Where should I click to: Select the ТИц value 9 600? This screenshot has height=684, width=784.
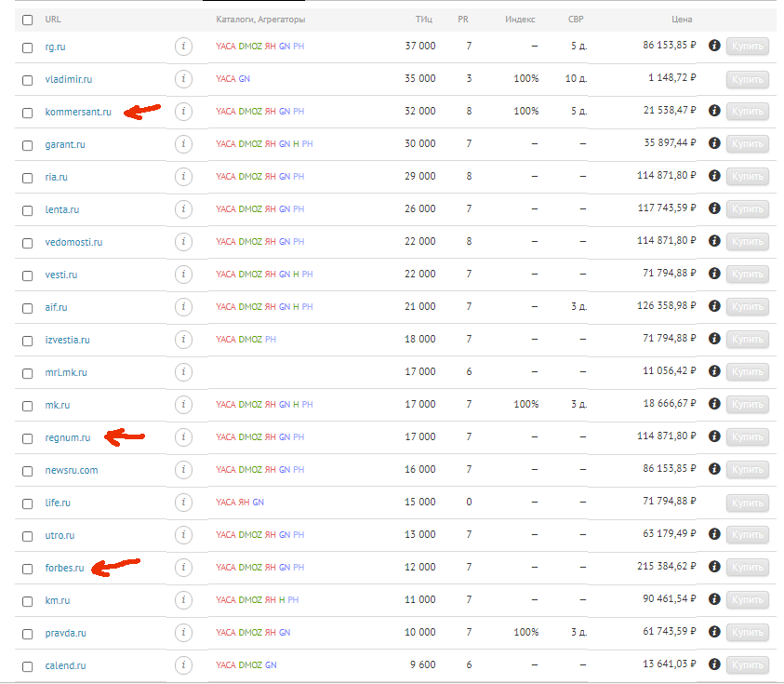point(423,664)
